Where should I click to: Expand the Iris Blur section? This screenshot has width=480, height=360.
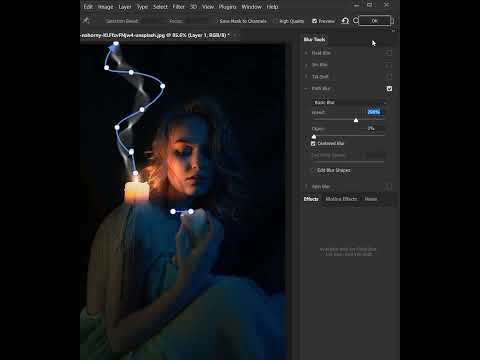pos(306,65)
